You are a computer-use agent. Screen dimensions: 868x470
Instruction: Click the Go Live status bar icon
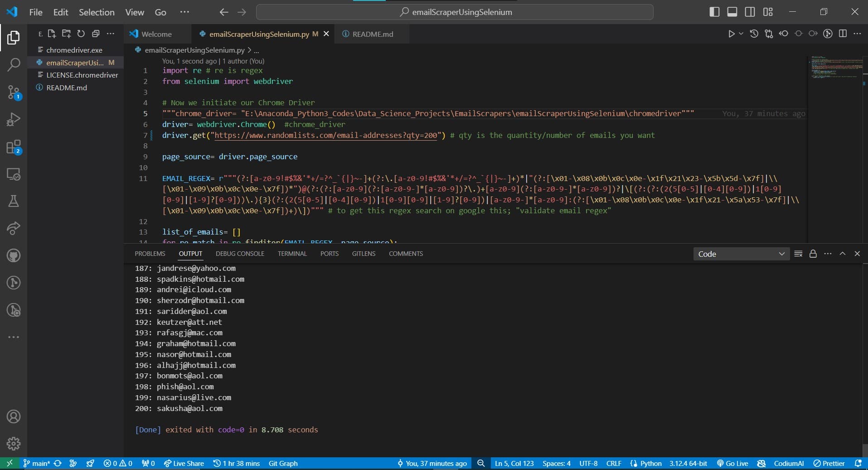[732, 463]
